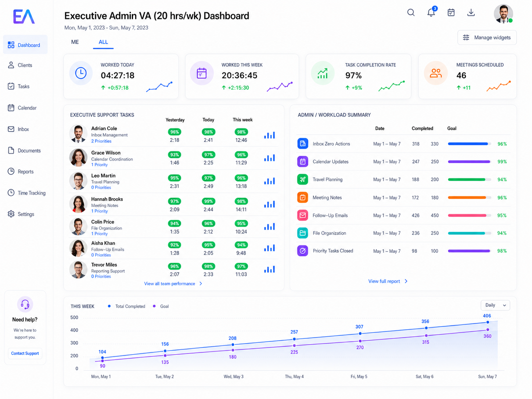Image resolution: width=532 pixels, height=399 pixels.
Task: Click the Worked This Week calendar icon
Action: point(202,73)
